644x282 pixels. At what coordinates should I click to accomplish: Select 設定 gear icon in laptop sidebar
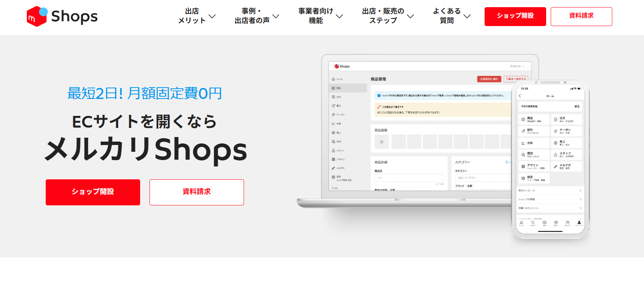pos(334,177)
